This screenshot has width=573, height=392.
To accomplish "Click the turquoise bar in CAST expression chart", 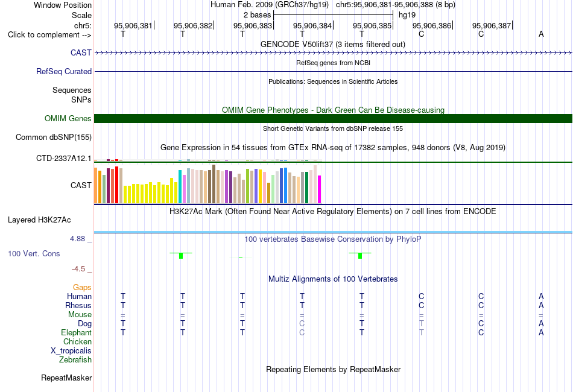I will pyautogui.click(x=180, y=186).
